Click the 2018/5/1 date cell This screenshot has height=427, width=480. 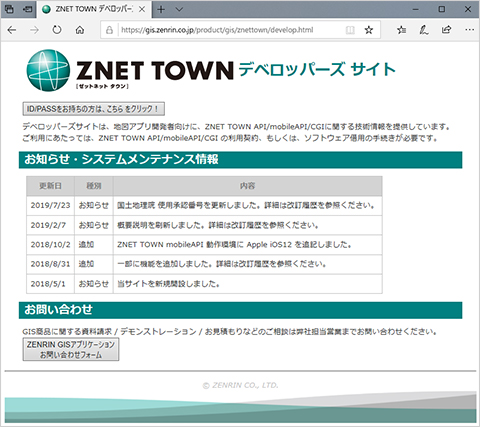pos(50,284)
